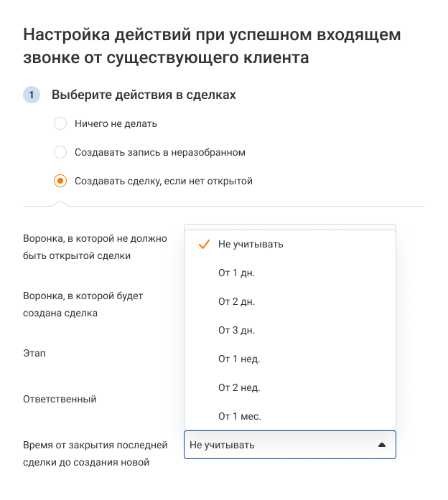The image size is (448, 500).
Task: Collapse the list using the caret arrow
Action: click(382, 445)
